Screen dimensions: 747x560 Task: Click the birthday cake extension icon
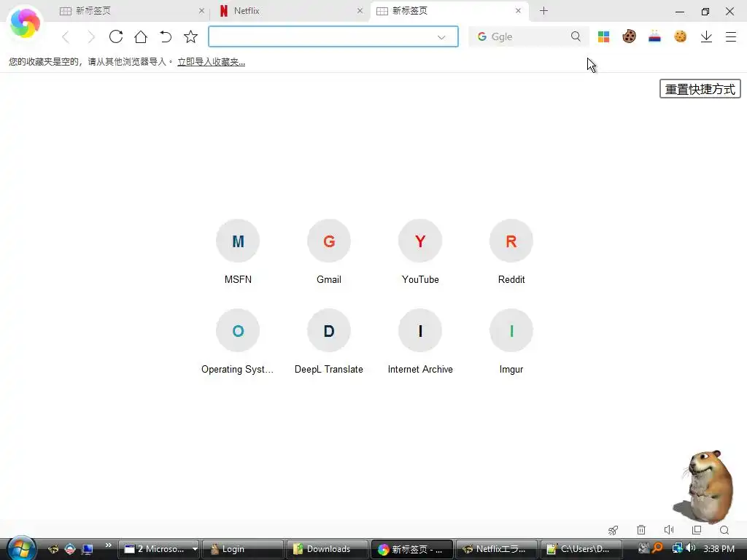pos(654,36)
